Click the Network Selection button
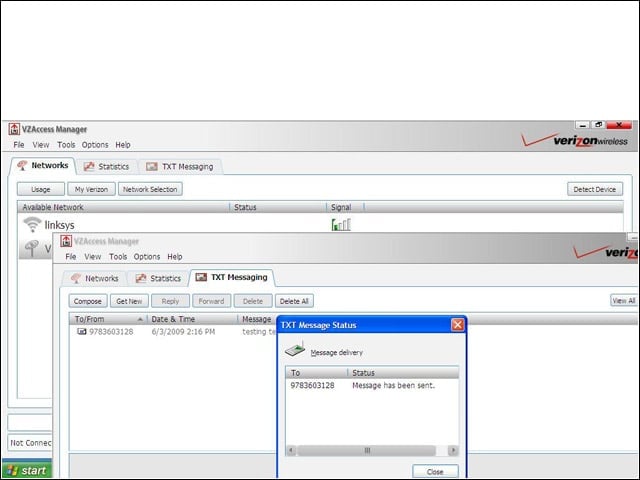 click(150, 189)
